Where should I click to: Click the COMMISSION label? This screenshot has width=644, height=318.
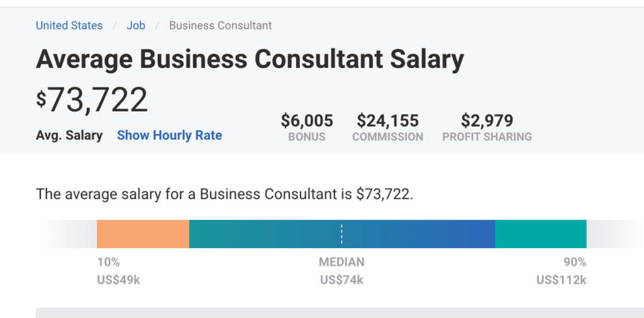(387, 137)
